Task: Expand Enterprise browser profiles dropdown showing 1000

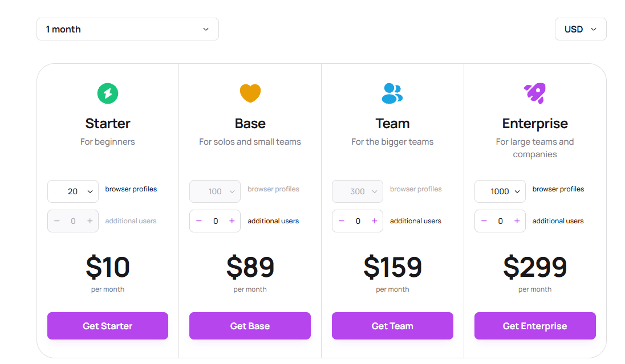Action: click(x=500, y=191)
